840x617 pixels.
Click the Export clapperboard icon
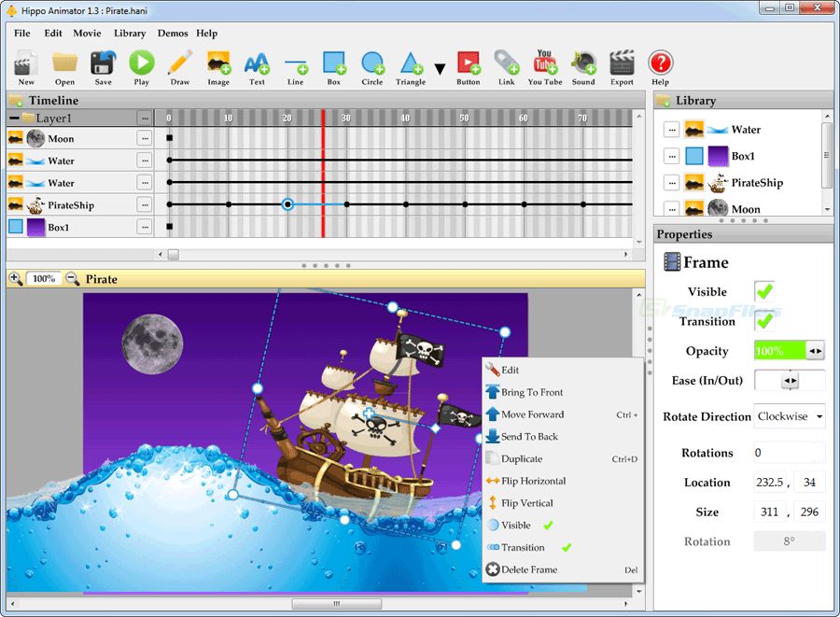click(622, 63)
